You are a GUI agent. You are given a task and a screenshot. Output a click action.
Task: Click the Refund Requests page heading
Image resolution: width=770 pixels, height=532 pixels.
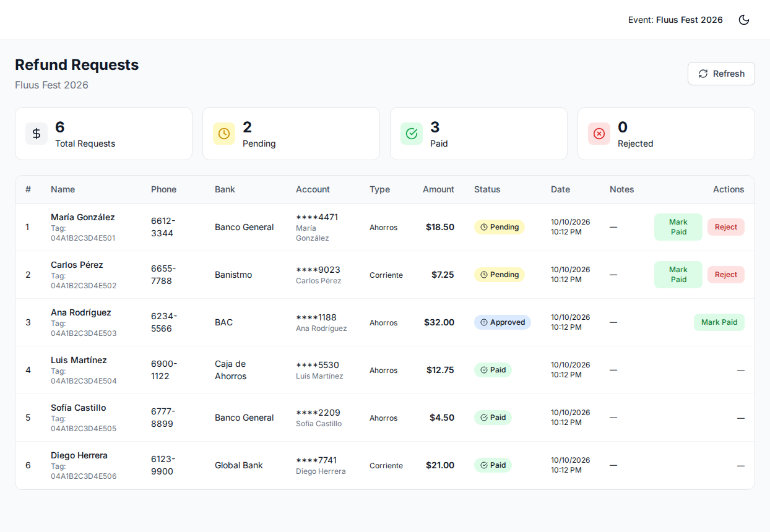pyautogui.click(x=77, y=65)
